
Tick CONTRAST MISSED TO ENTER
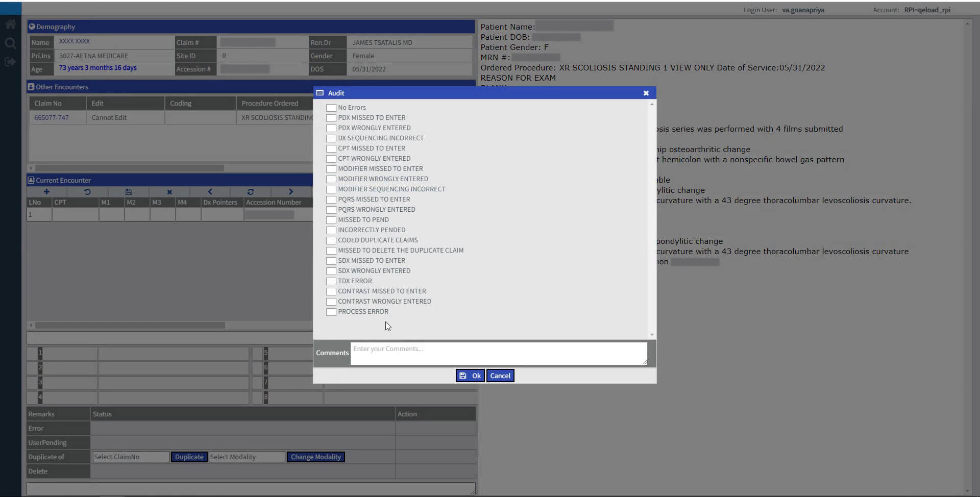[x=331, y=291]
